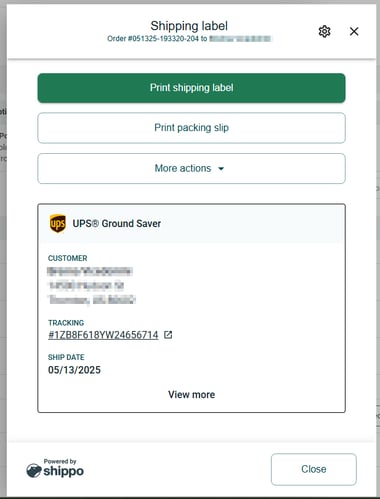Image resolution: width=380 pixels, height=499 pixels.
Task: Open tracking number #1ZB8F618YW24656714 link
Action: click(103, 335)
